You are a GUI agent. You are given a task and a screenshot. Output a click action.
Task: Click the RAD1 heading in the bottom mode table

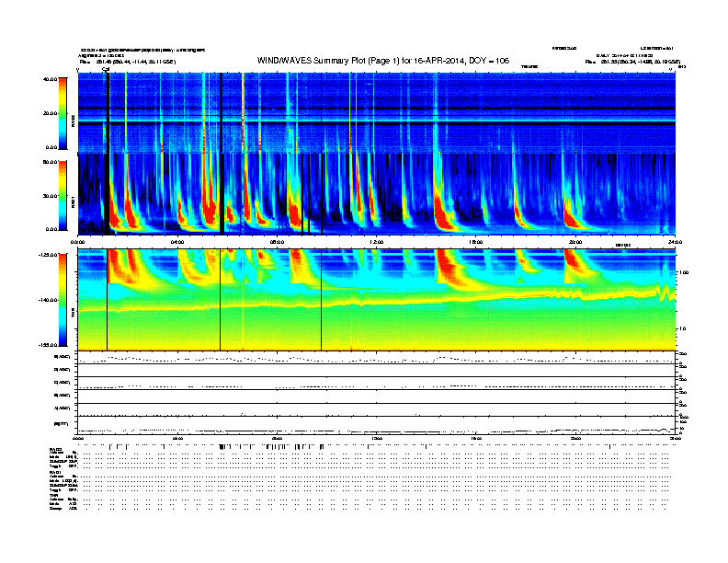[x=55, y=472]
